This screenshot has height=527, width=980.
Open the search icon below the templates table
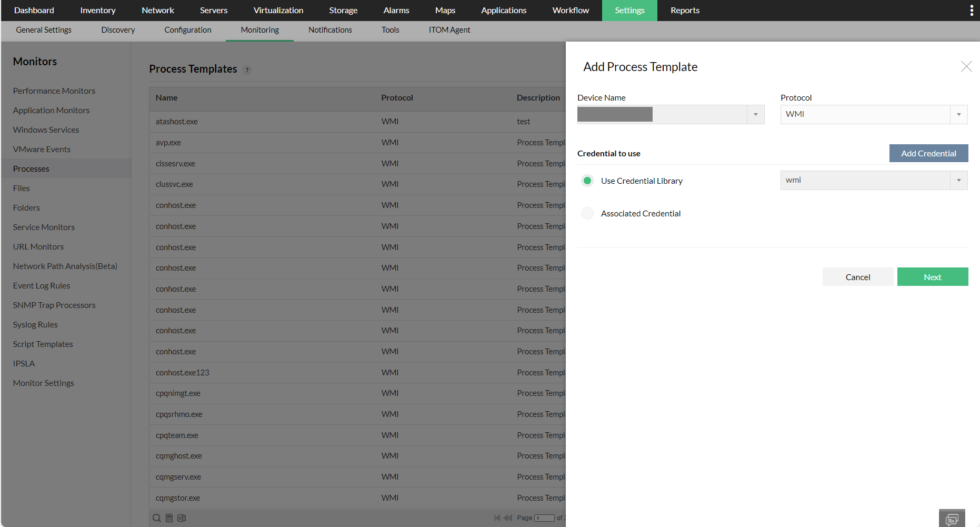(x=156, y=518)
